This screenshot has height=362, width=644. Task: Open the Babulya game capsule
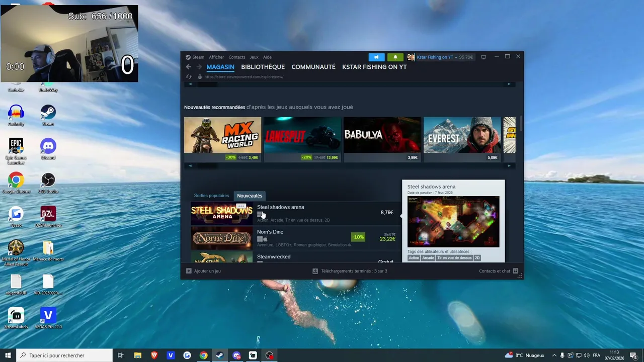382,139
